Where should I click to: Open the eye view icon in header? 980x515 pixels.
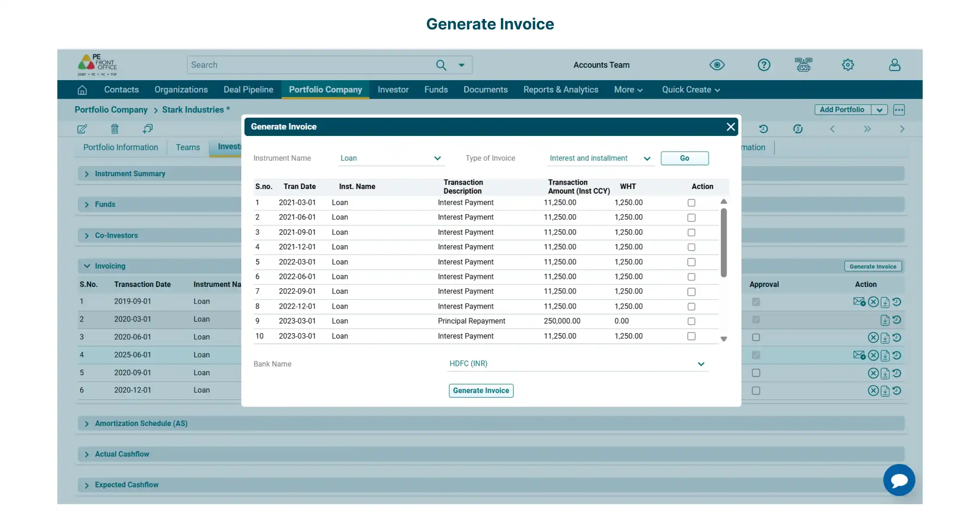[x=717, y=65]
